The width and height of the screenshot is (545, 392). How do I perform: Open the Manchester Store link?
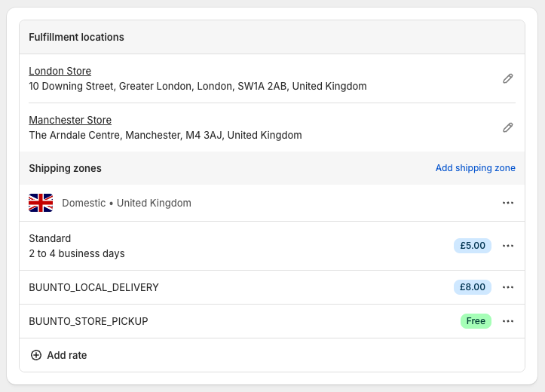[x=70, y=120]
